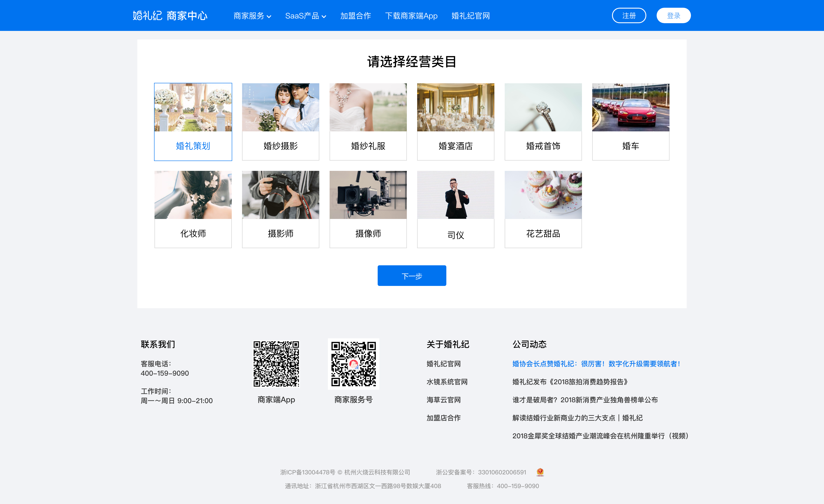Select the 摄像师 video camera card
The image size is (824, 504).
pyautogui.click(x=368, y=209)
